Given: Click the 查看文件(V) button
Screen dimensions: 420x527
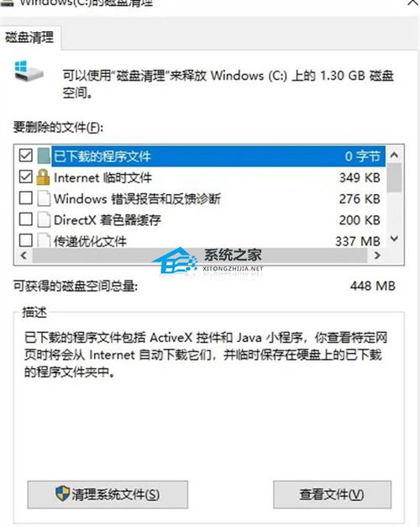Looking at the screenshot, I should (x=332, y=494).
